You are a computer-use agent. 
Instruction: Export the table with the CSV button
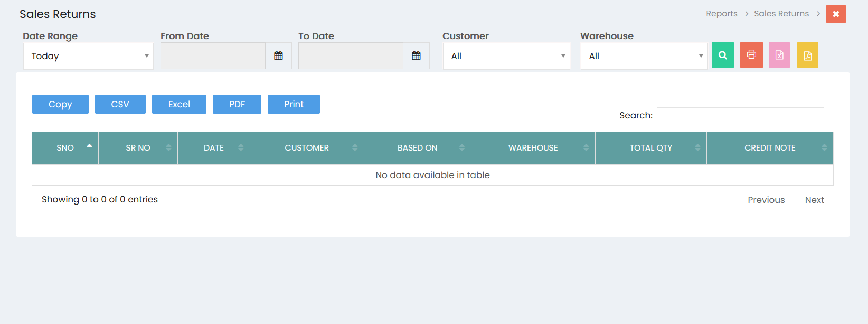pyautogui.click(x=120, y=104)
